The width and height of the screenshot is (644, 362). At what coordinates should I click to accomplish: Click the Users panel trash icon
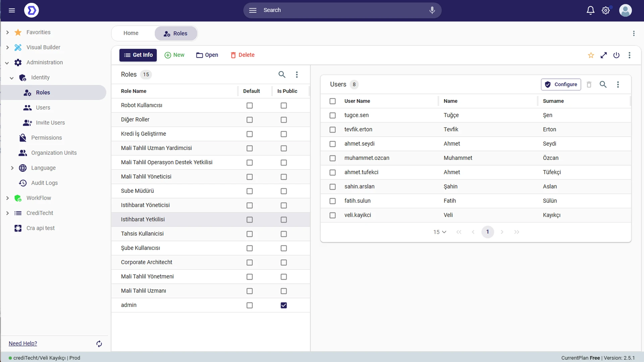click(589, 84)
